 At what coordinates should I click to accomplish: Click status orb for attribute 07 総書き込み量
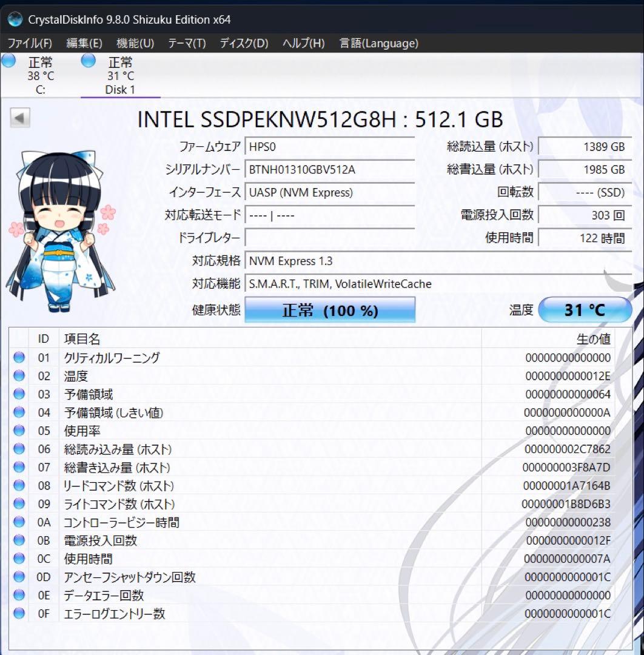(x=19, y=466)
